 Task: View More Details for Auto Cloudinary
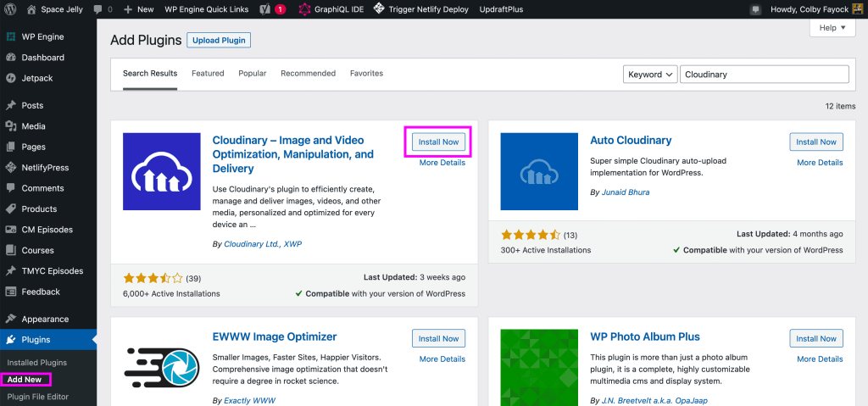pyautogui.click(x=820, y=163)
